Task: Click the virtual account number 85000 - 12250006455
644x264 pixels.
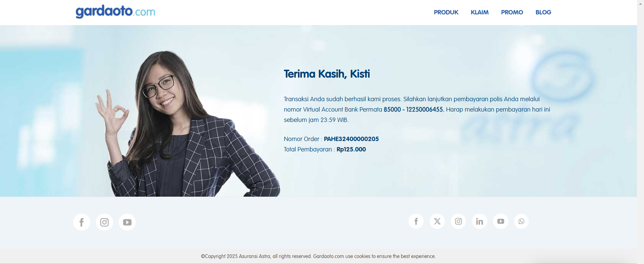Action: (414, 110)
